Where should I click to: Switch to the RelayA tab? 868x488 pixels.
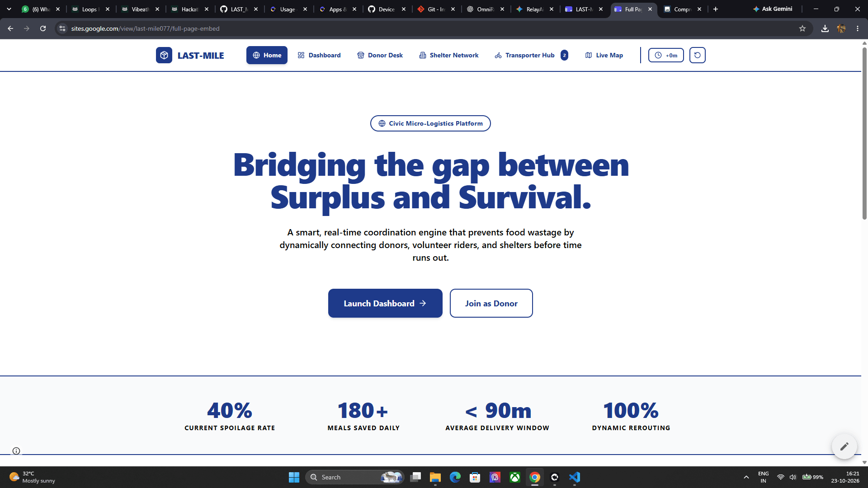534,9
